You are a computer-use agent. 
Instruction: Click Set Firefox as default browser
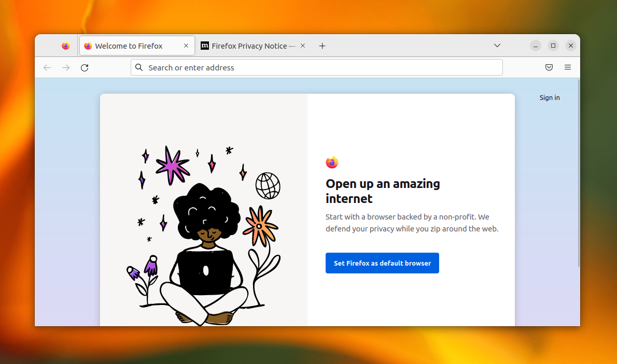[382, 263]
